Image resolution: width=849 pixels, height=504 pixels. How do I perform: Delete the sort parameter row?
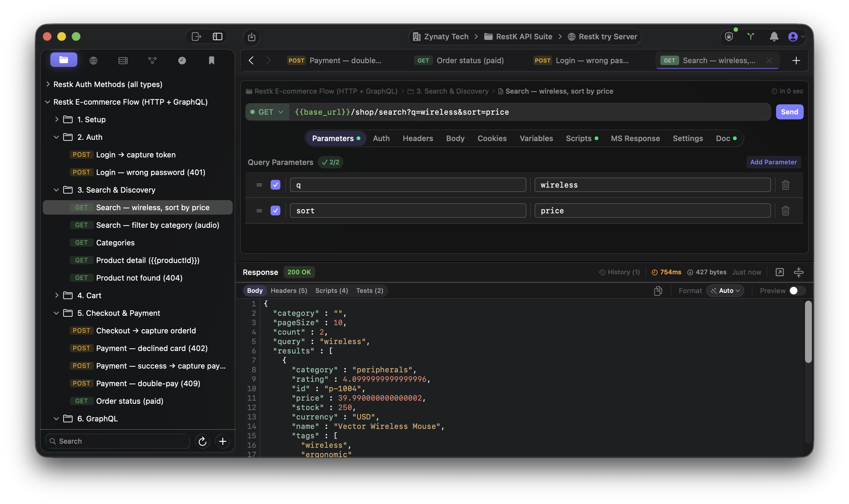click(x=785, y=211)
